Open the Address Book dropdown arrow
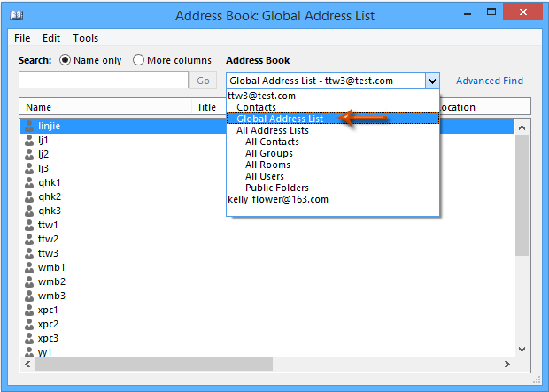The image size is (549, 392). (x=432, y=81)
